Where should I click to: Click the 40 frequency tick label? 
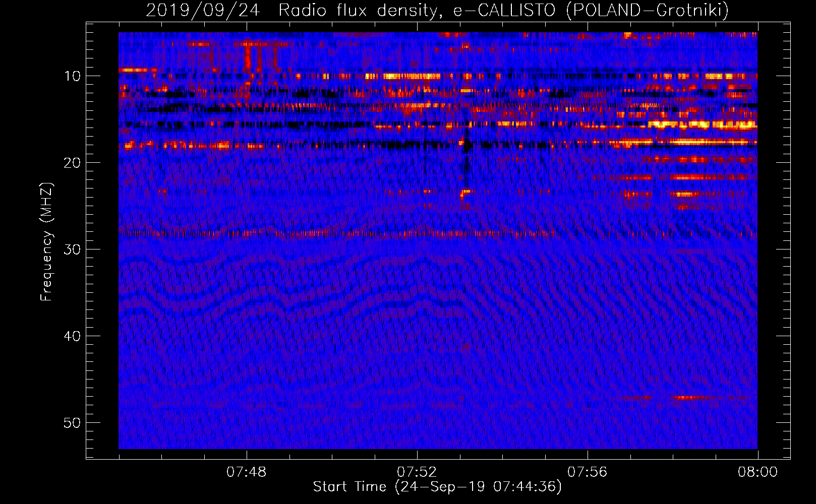click(73, 336)
